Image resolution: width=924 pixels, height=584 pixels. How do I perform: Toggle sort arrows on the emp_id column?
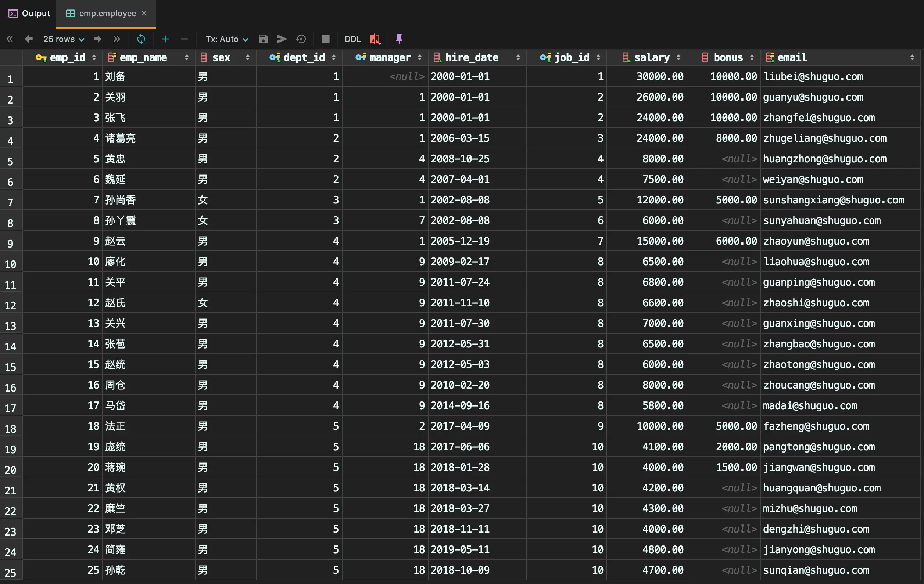[94, 58]
